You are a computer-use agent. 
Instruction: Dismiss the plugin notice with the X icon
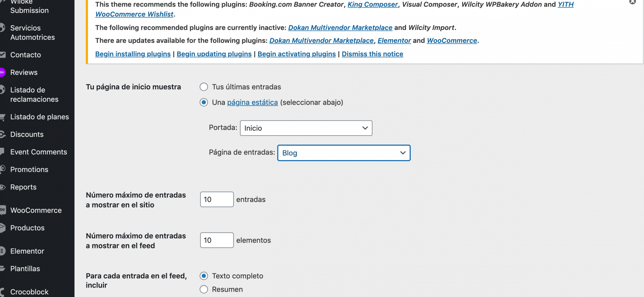[633, 2]
